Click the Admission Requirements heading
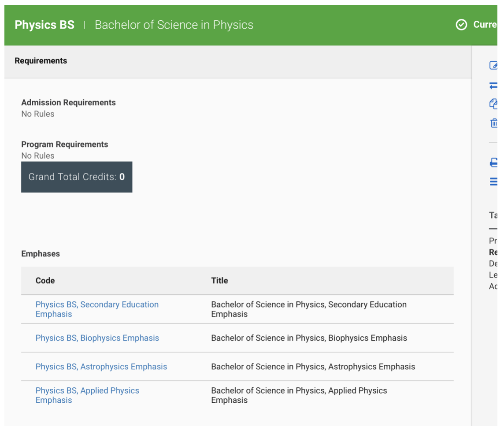504x431 pixels. [68, 103]
